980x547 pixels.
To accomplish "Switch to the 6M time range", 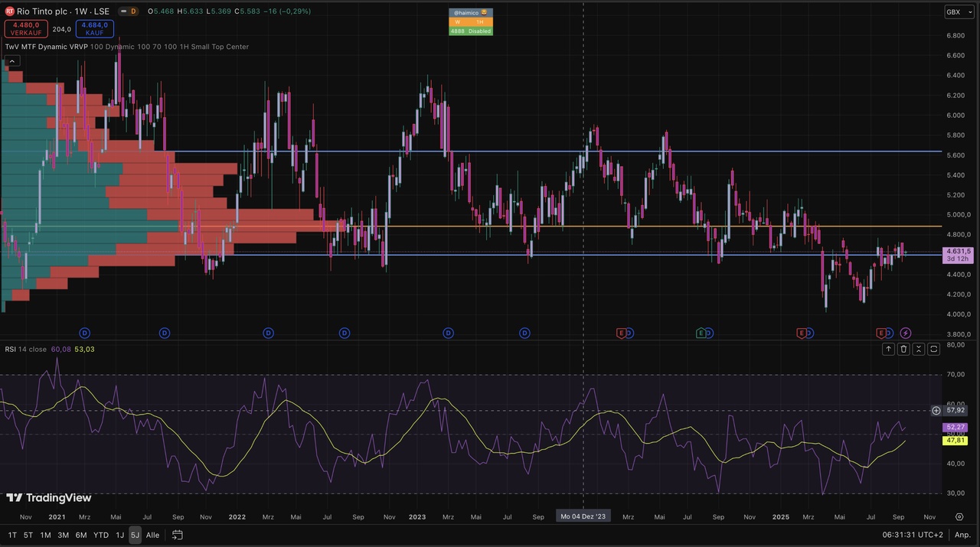I will click(81, 535).
